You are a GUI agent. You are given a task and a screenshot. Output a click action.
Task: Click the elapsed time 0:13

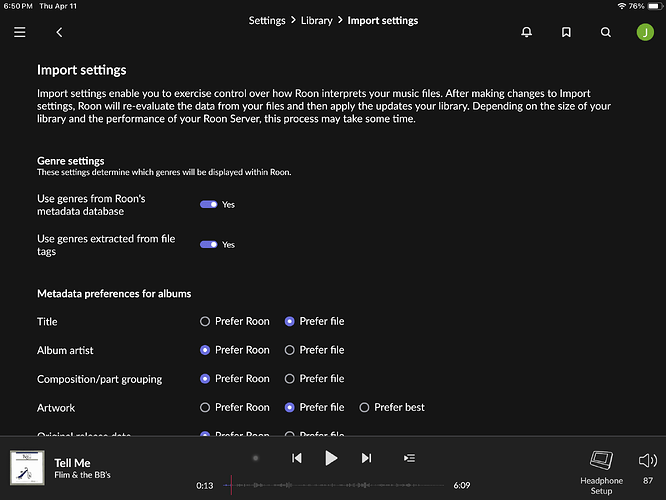(204, 486)
